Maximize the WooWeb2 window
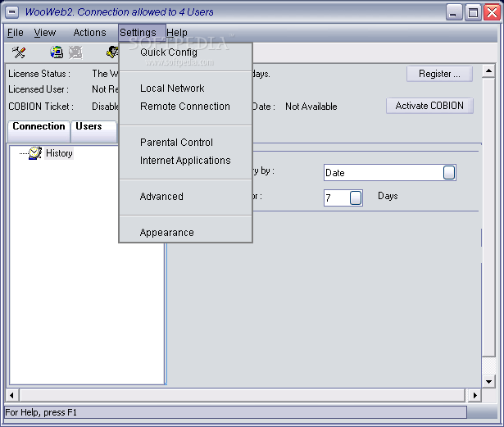The image size is (504, 427). pos(473,12)
